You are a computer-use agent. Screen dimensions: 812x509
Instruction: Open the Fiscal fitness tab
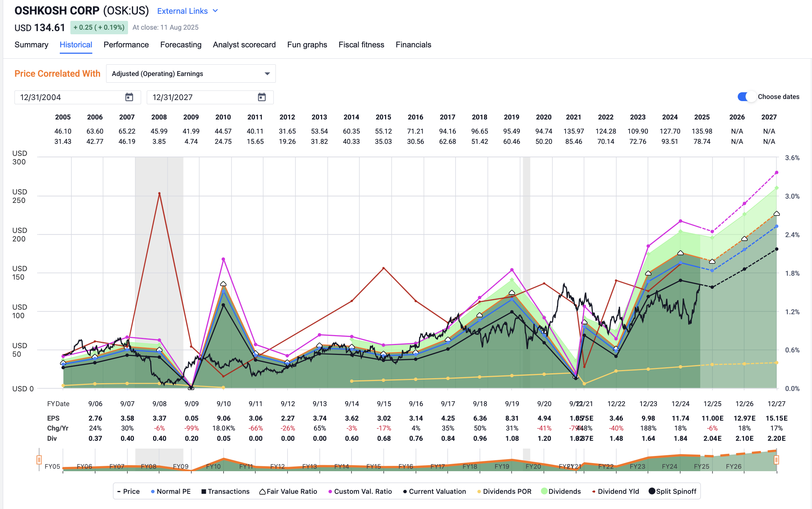pos(361,45)
